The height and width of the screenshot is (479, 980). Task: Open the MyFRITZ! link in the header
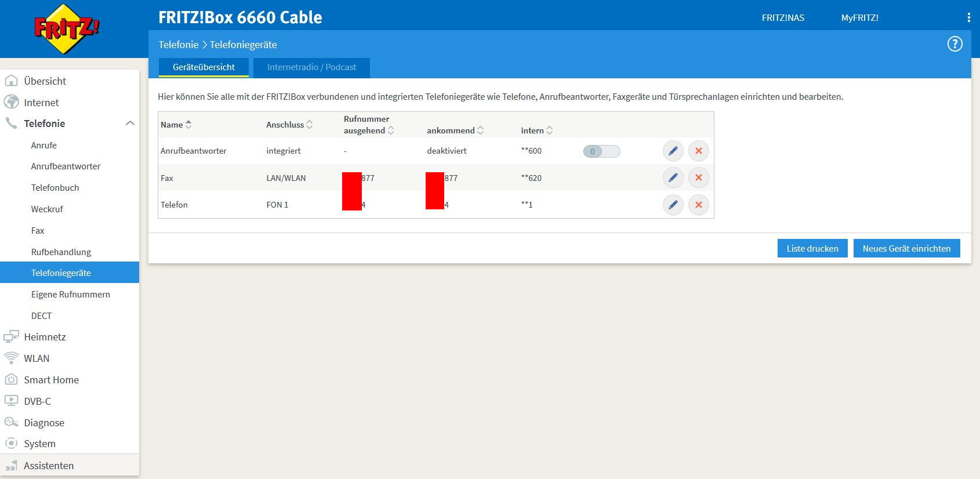(x=859, y=17)
